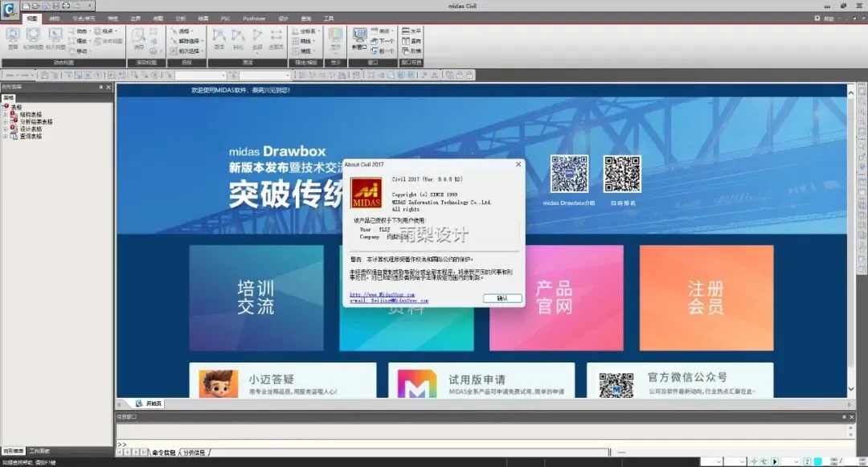The height and width of the screenshot is (467, 868).
Task: Click 垂直 tile layout button
Action: [411, 41]
